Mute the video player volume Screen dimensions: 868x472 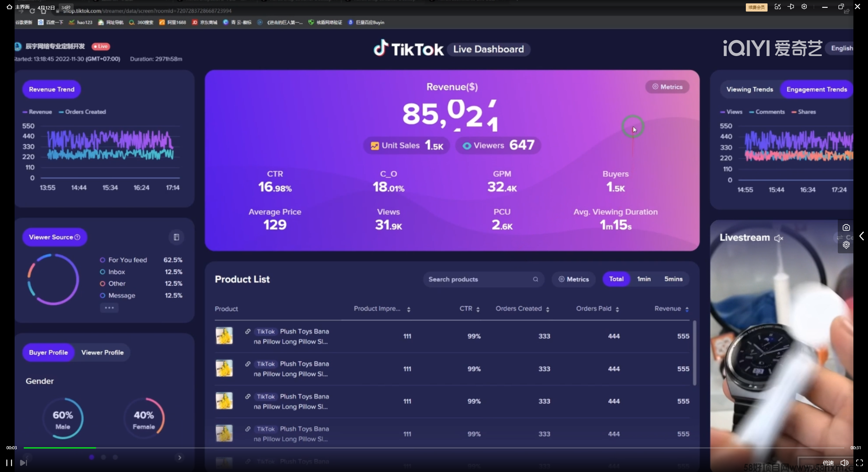point(845,463)
